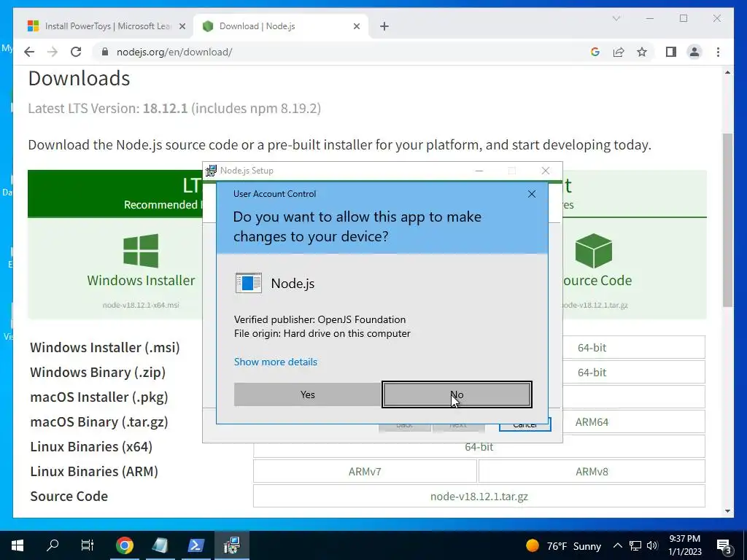Open PowerShell from taskbar
Image resolution: width=747 pixels, height=560 pixels.
click(x=196, y=545)
